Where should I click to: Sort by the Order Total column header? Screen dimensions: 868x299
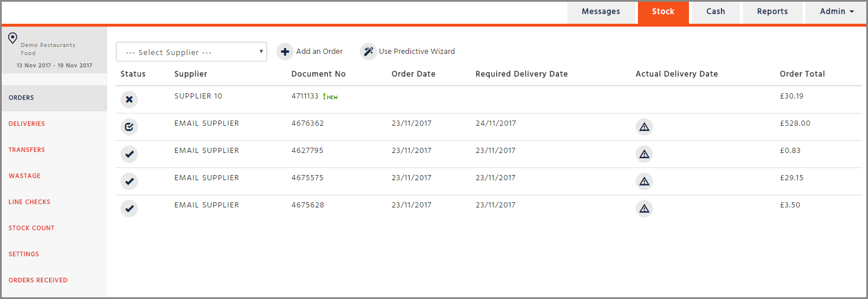(802, 74)
